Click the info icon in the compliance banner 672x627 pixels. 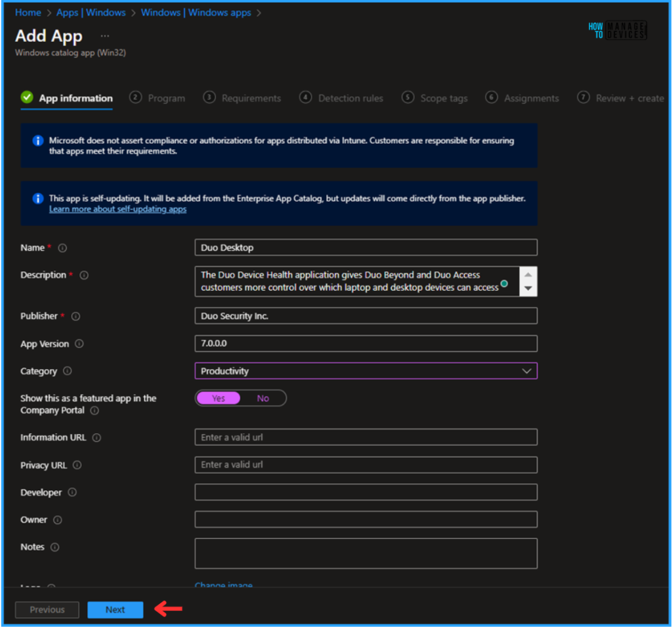[x=37, y=141]
